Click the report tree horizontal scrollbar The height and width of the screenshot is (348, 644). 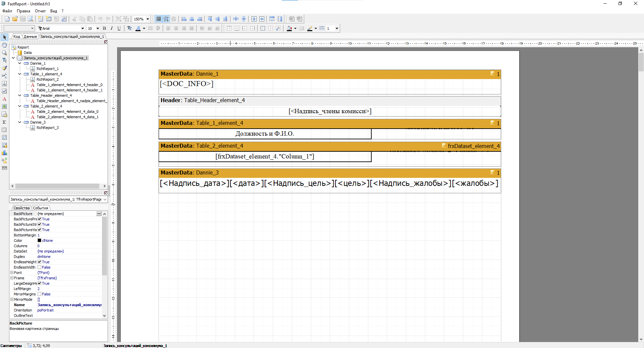pos(57,186)
